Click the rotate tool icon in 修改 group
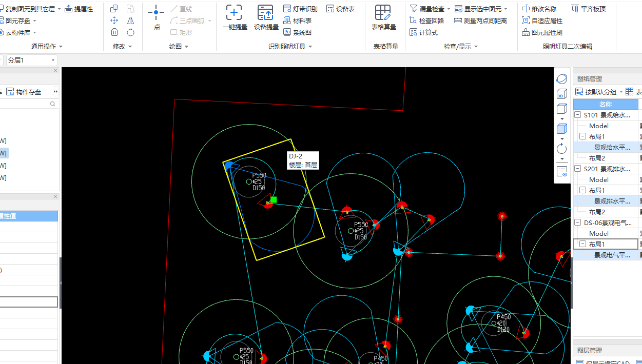This screenshot has height=364, width=642. click(130, 32)
